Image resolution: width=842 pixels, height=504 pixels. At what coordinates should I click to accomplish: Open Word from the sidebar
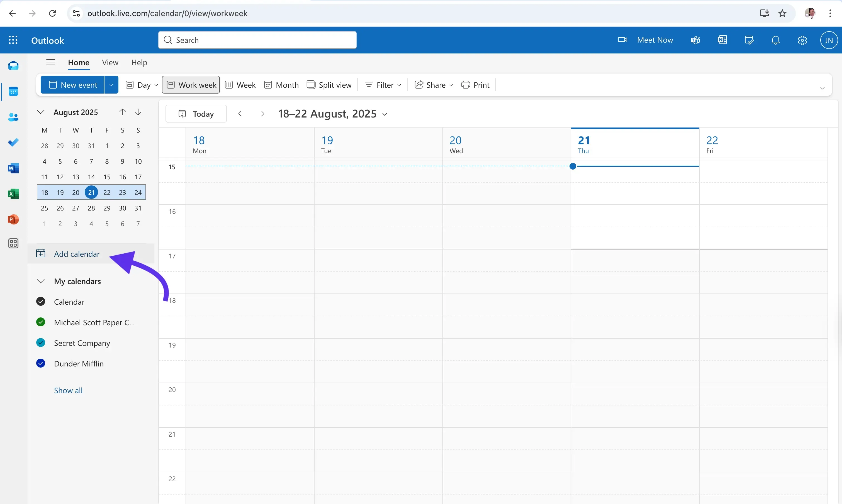coord(13,168)
